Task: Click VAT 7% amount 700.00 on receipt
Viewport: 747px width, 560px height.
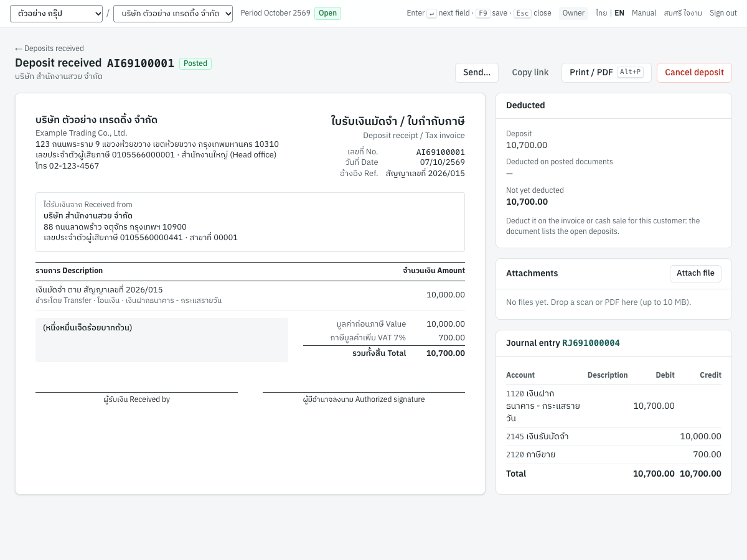Action: (451, 338)
